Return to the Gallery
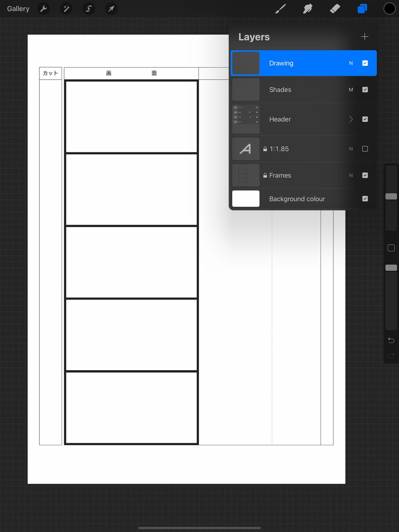This screenshot has height=532, width=399. click(18, 9)
